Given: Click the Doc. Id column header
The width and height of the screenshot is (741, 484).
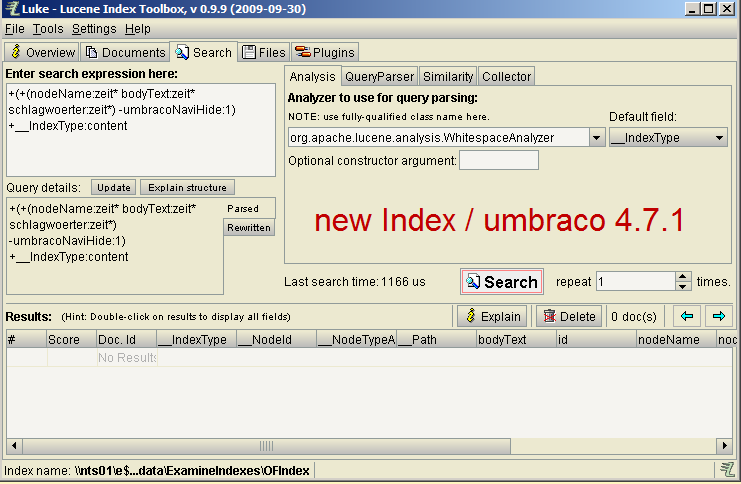Looking at the screenshot, I should click(x=126, y=339).
